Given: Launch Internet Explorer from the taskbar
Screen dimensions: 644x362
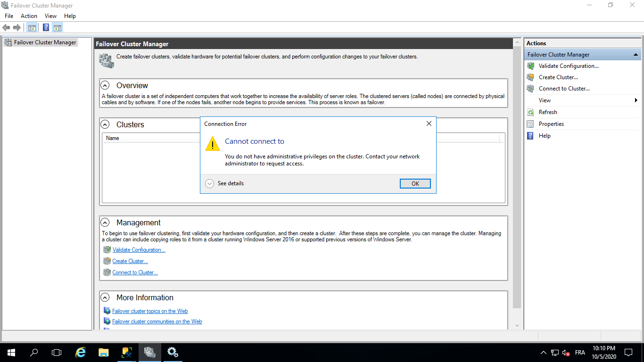Looking at the screenshot, I should click(x=81, y=352).
